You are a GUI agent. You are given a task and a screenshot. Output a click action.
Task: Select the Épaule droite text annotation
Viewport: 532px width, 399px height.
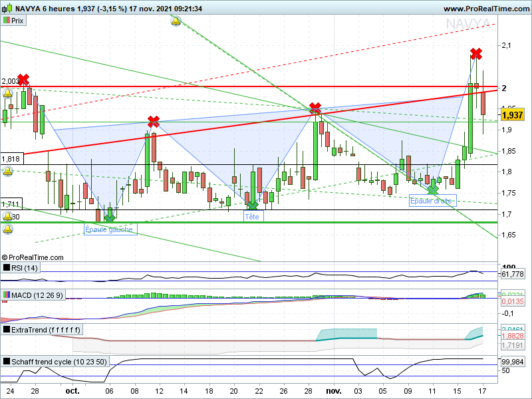coord(433,201)
